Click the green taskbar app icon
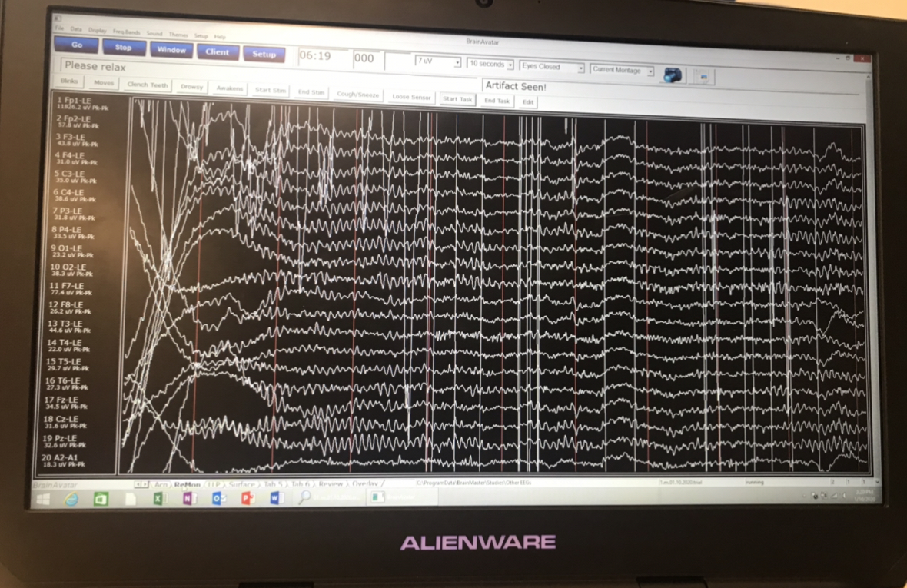Image resolution: width=907 pixels, height=588 pixels. tap(101, 499)
